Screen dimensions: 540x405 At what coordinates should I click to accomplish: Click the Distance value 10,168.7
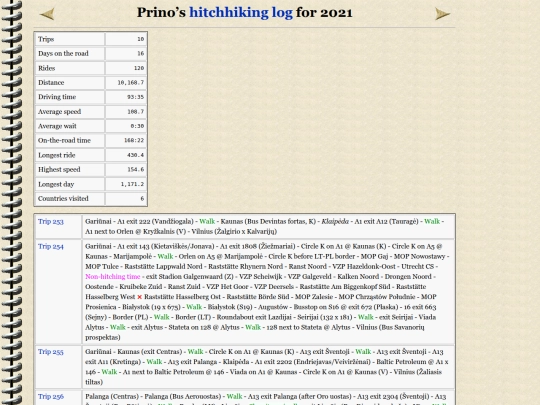[131, 83]
